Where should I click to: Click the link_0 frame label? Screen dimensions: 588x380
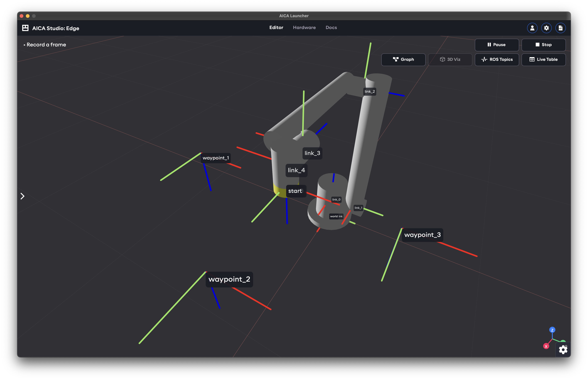(336, 200)
